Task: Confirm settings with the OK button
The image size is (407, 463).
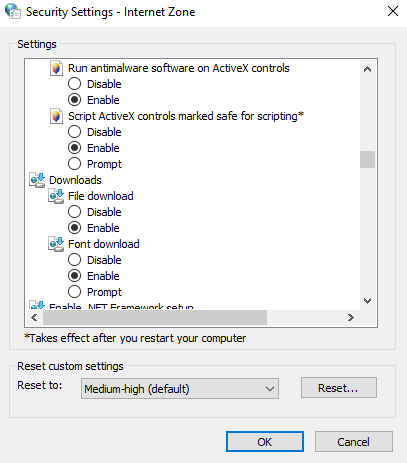Action: 265,442
